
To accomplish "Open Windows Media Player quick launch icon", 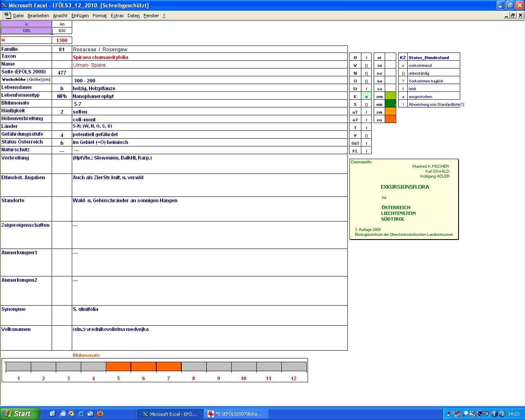I will (71, 414).
